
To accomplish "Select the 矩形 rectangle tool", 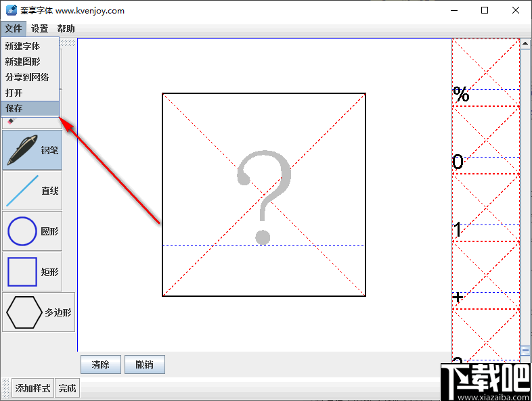I will (32, 272).
